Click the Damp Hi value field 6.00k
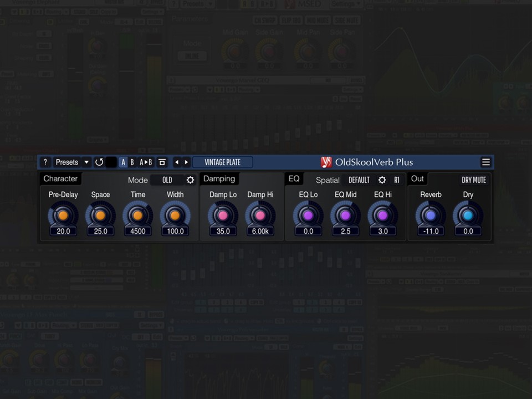This screenshot has height=399, width=532. (260, 232)
